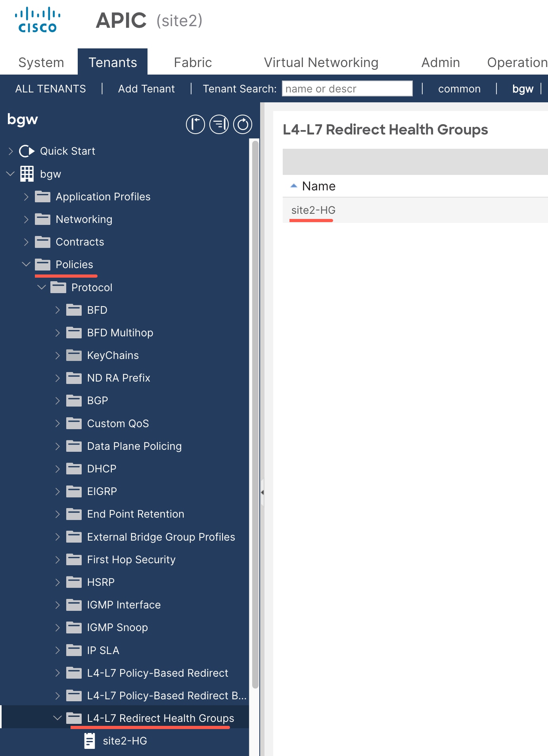The image size is (548, 756).
Task: Collapse the bgw tenant node
Action: coord(11,174)
